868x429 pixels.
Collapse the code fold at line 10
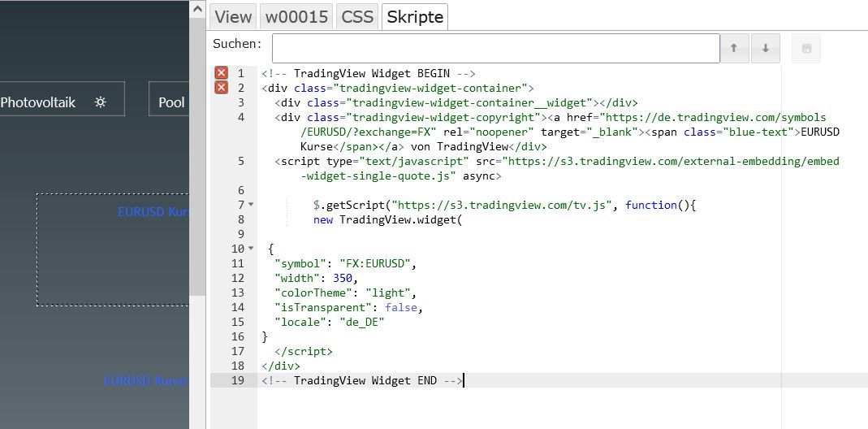pos(251,249)
